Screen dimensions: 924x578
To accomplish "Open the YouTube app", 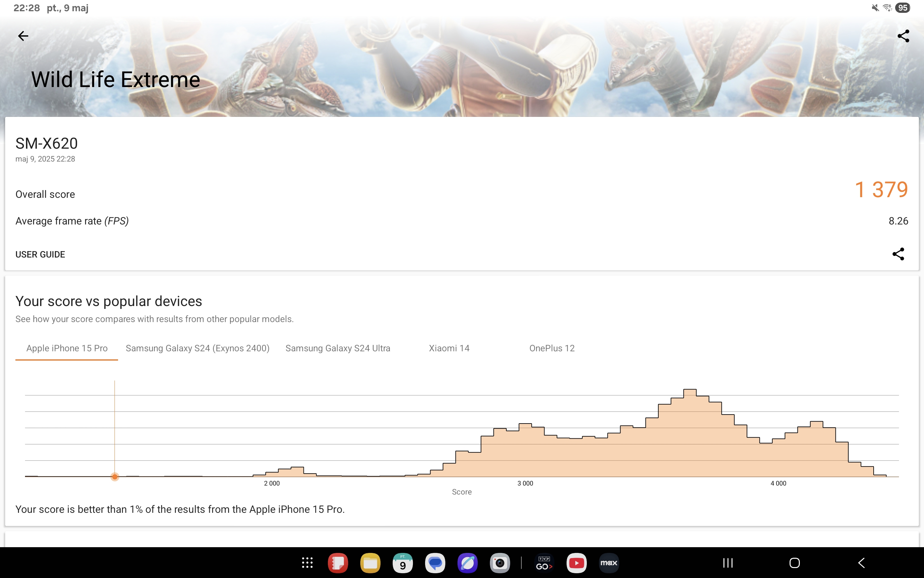I will [577, 563].
